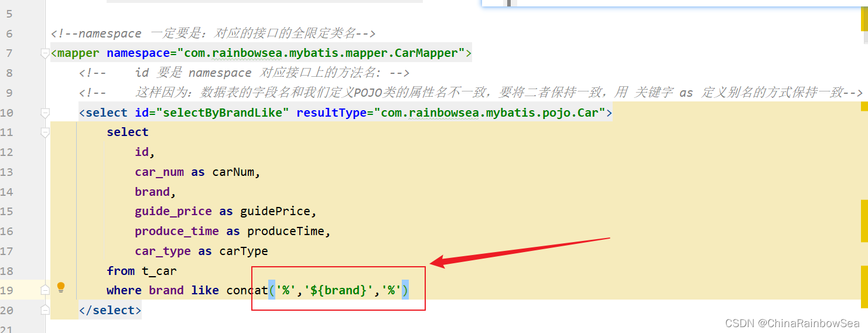Click the small yellow warning stripe beside line 10
This screenshot has width=868, height=333.
[x=864, y=106]
